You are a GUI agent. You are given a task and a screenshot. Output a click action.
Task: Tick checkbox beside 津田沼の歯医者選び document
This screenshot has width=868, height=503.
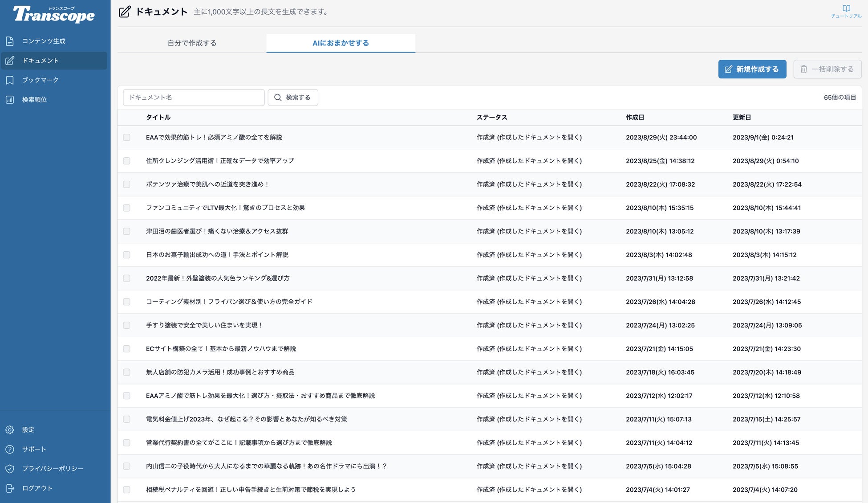(127, 232)
